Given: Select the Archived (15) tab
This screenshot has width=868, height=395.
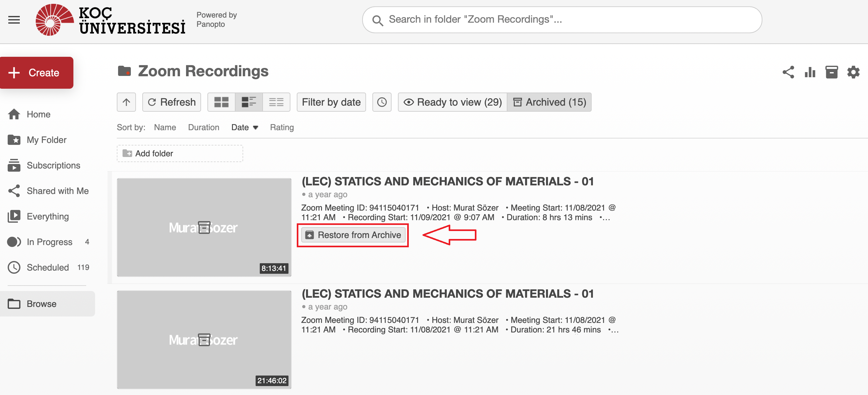Looking at the screenshot, I should 549,102.
